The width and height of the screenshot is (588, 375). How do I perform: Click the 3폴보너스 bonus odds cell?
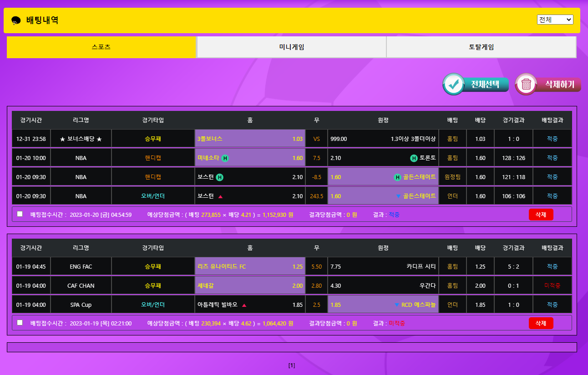pos(250,139)
